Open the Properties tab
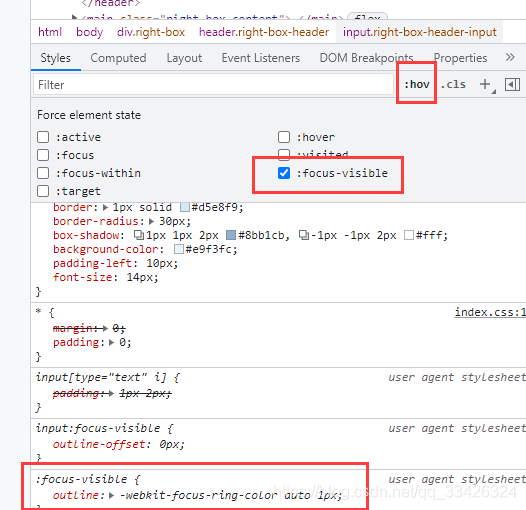 coord(460,58)
